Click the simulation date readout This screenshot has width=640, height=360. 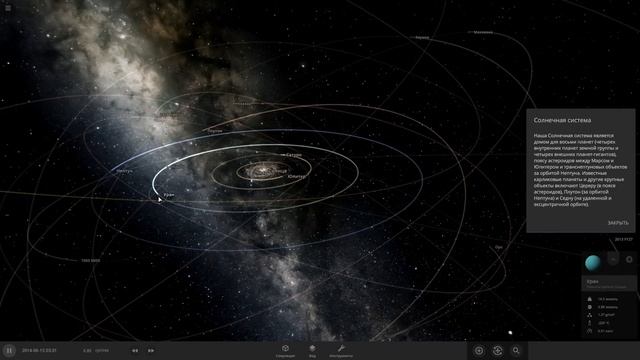click(39, 350)
